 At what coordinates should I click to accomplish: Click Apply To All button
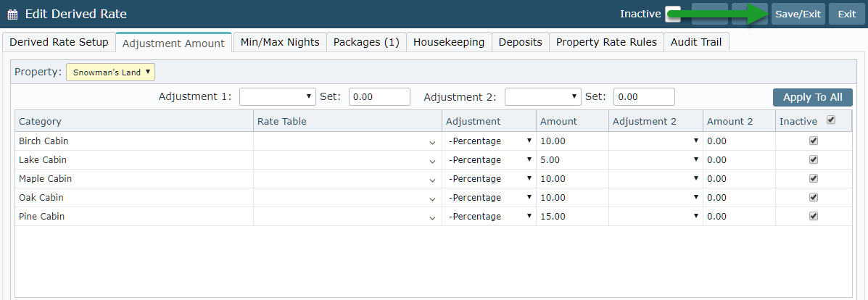pos(813,97)
